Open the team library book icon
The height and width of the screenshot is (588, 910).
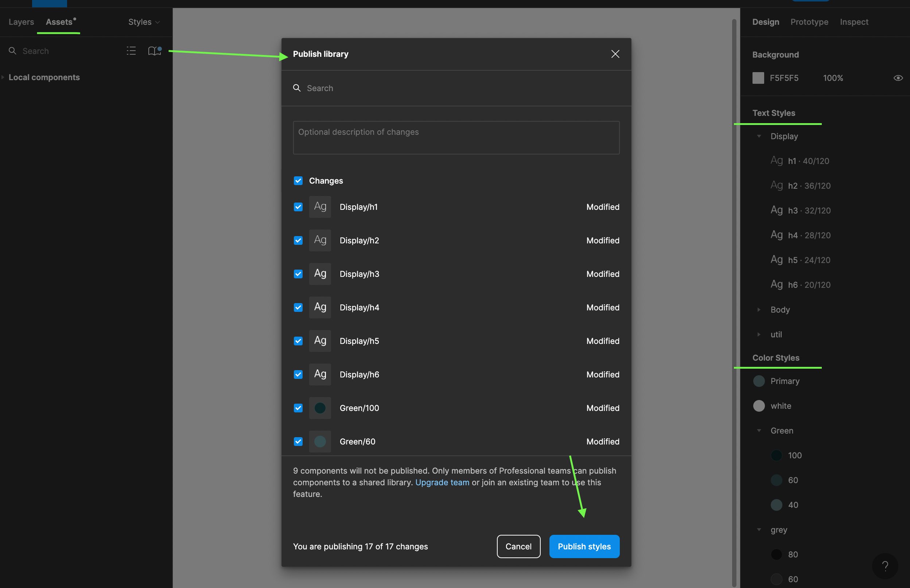(154, 51)
